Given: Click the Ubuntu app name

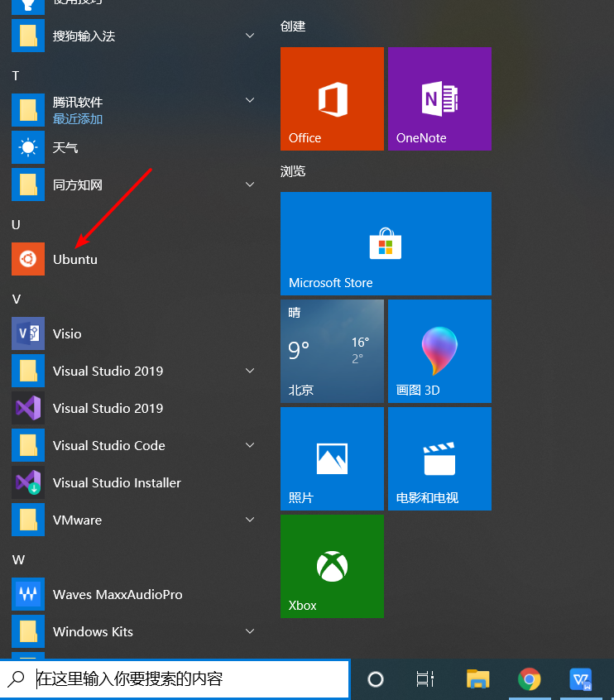Looking at the screenshot, I should tap(75, 259).
